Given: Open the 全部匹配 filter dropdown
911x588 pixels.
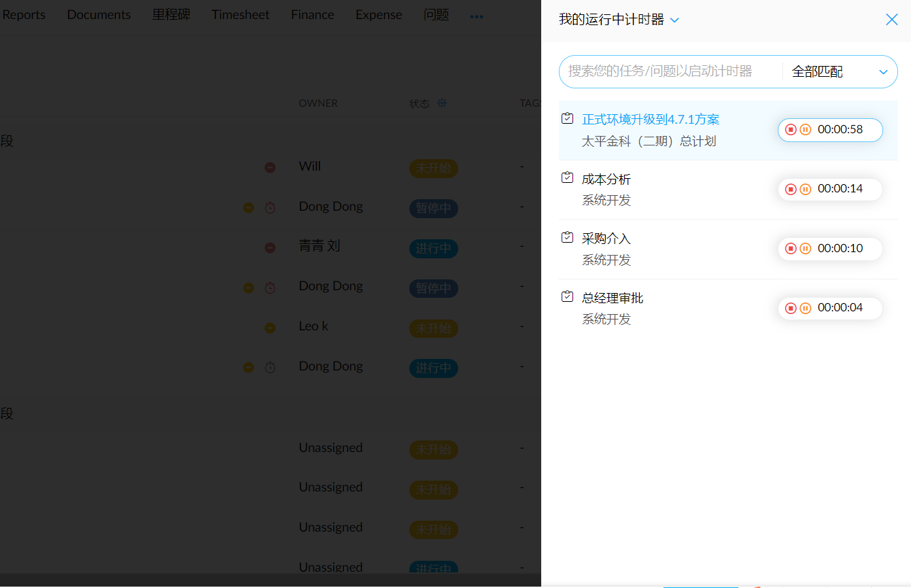Looking at the screenshot, I should pos(841,72).
